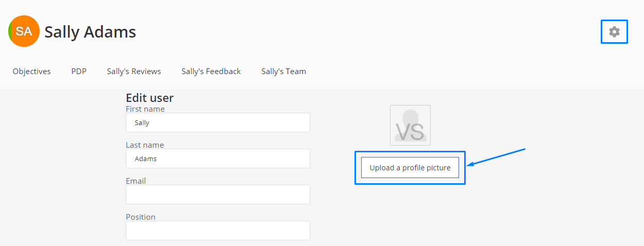
Task: Click Upload a profile picture button
Action: click(x=410, y=168)
